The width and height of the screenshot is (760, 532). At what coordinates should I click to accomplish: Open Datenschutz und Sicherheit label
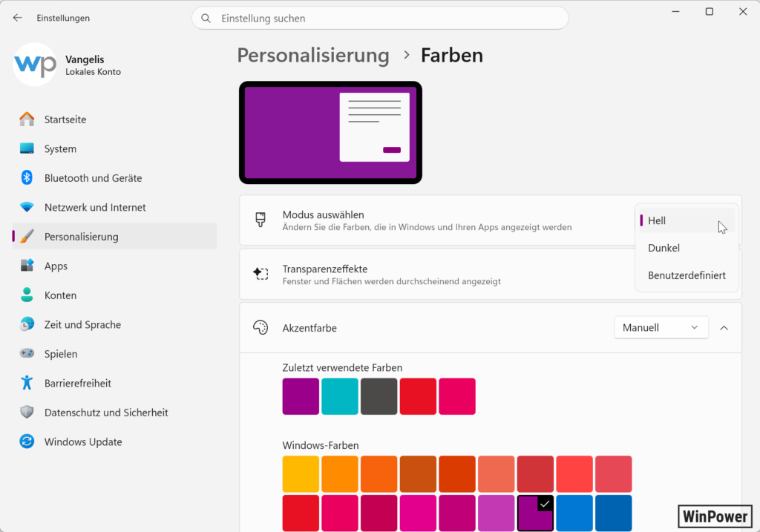pos(106,413)
